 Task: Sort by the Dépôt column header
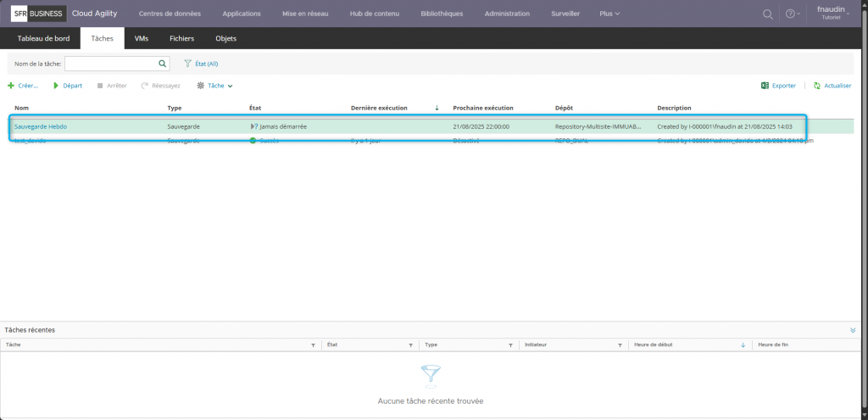tap(564, 108)
